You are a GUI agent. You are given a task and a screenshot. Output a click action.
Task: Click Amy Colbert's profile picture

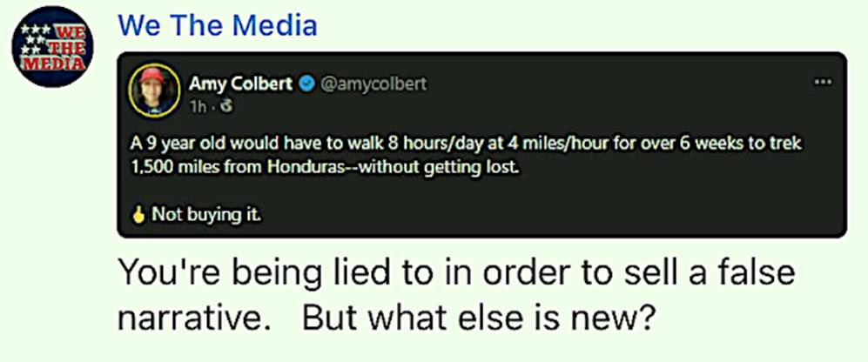(154, 90)
